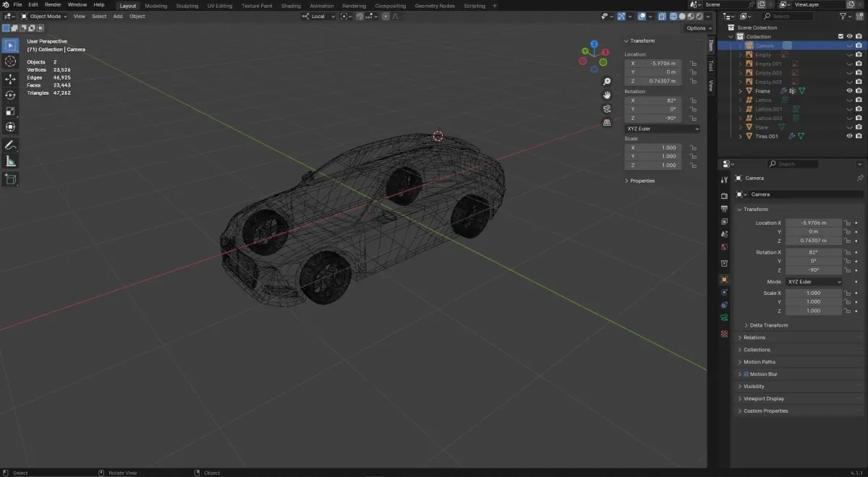Expand the Motion Paths panel
This screenshot has height=477, width=868.
[x=759, y=362]
